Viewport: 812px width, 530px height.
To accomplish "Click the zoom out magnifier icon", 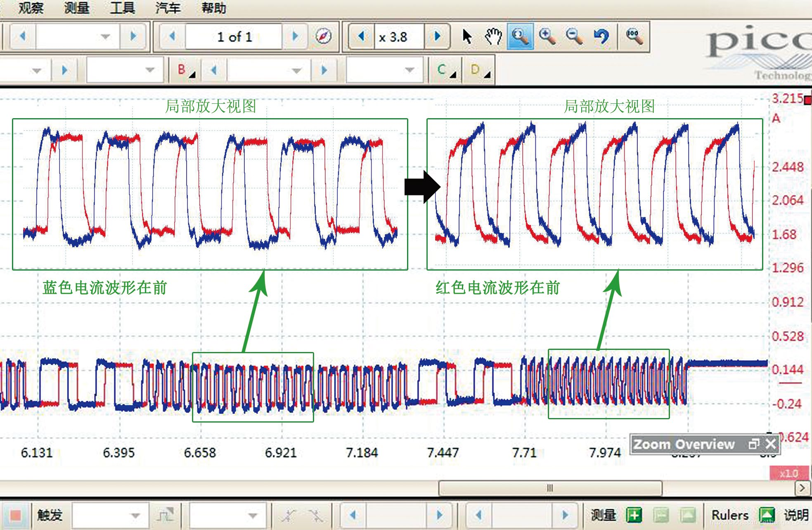I will point(574,37).
